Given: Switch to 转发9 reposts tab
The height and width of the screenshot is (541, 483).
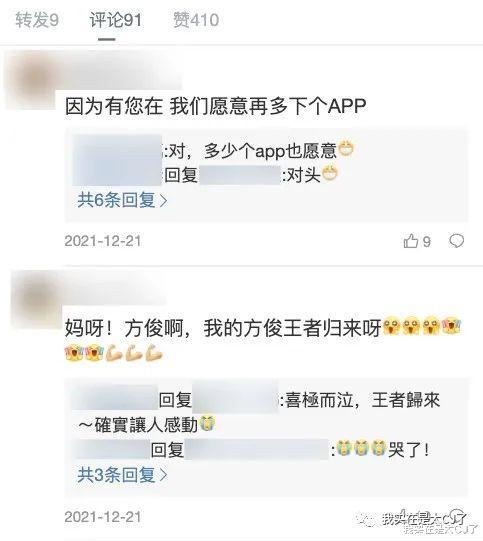Looking at the screenshot, I should point(37,20).
